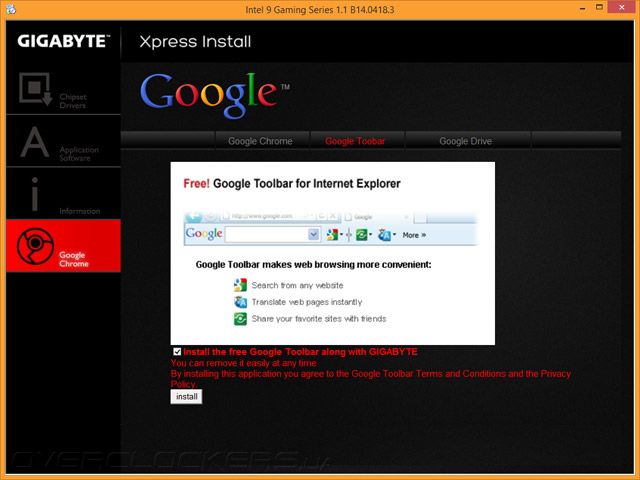Image resolution: width=640 pixels, height=480 pixels.
Task: Uncheck Install the free Google Toolbar checkbox
Action: coord(177,351)
